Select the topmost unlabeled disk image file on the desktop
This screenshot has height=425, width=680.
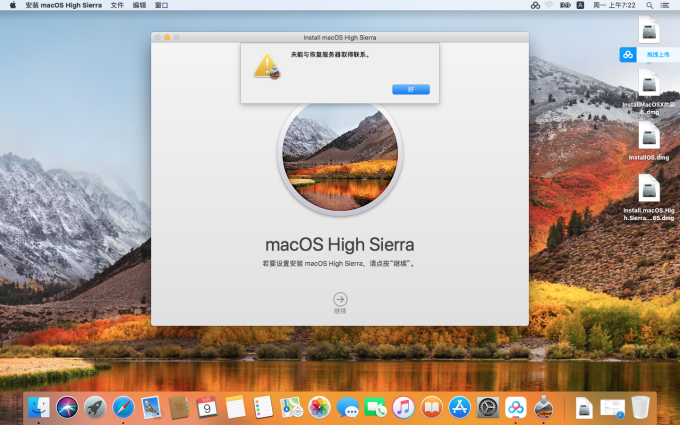[649, 30]
